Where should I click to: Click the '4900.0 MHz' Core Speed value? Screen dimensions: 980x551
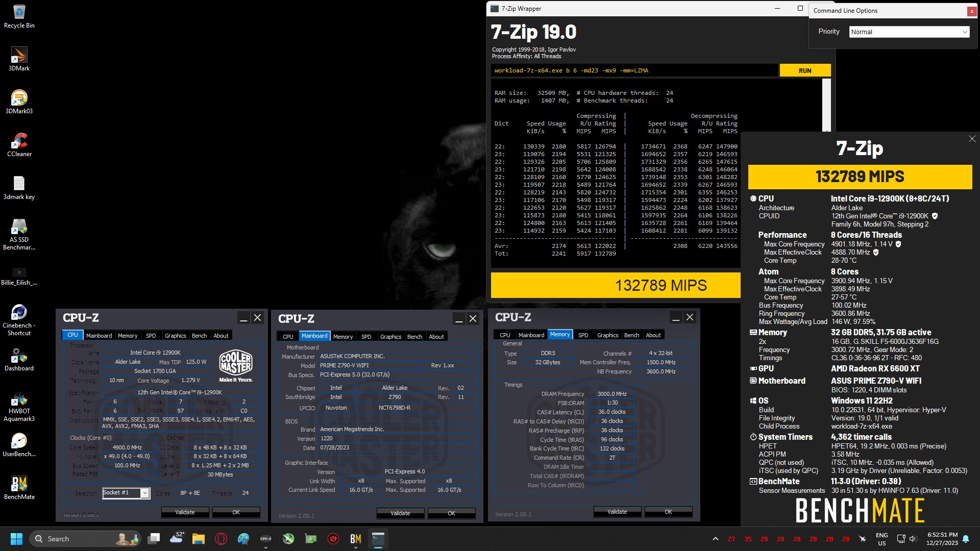127,447
